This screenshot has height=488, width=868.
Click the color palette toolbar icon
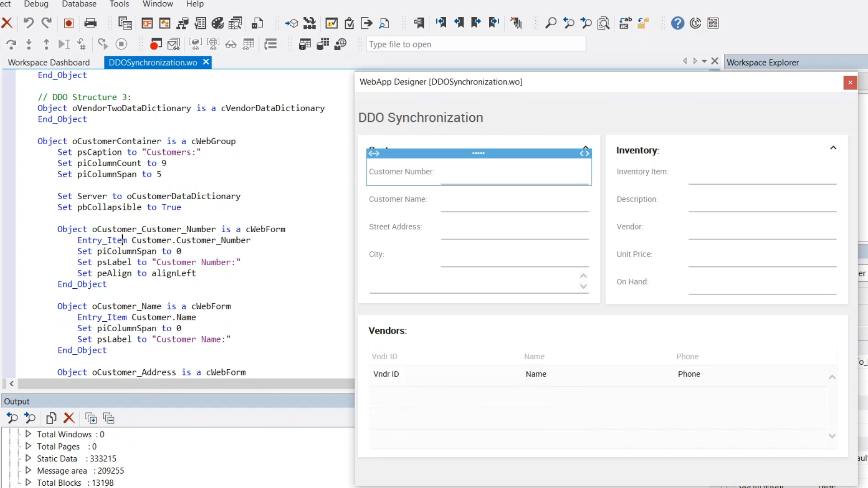pos(218,23)
